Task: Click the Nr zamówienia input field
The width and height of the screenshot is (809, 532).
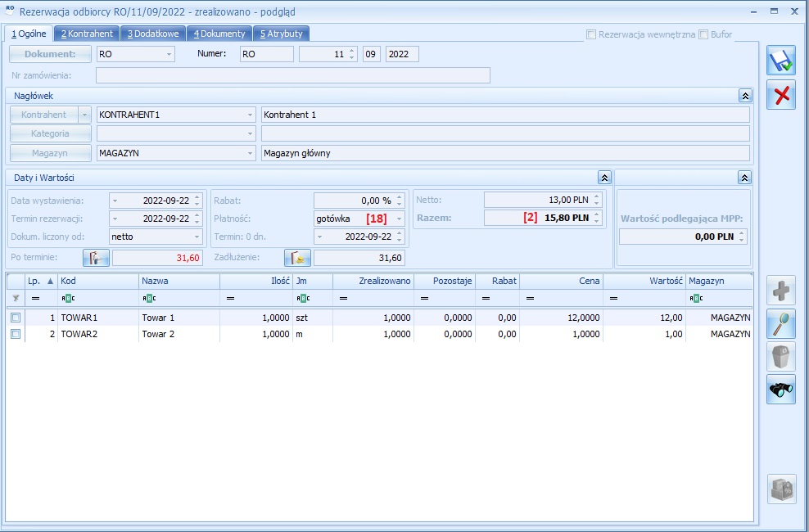Action: click(x=292, y=75)
